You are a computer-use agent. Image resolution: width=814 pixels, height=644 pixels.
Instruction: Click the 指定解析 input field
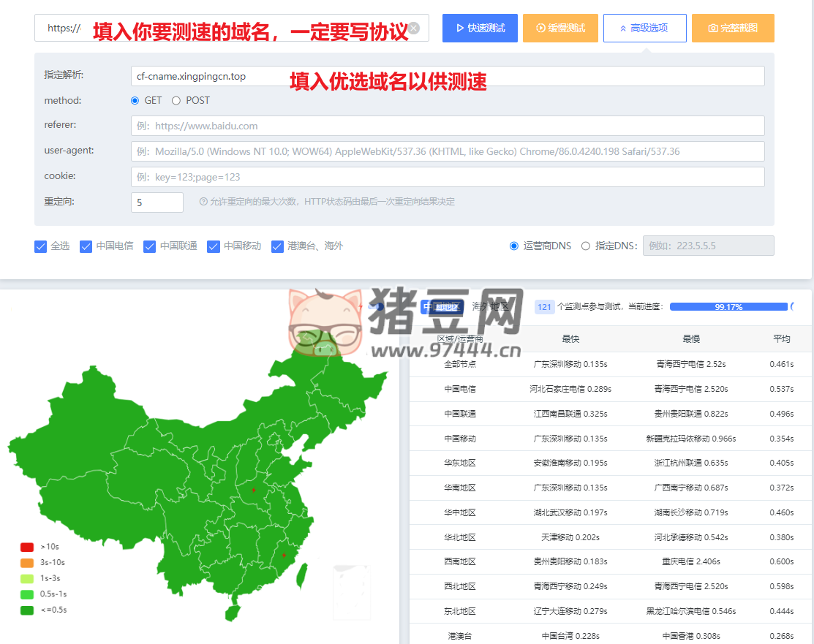tap(447, 76)
